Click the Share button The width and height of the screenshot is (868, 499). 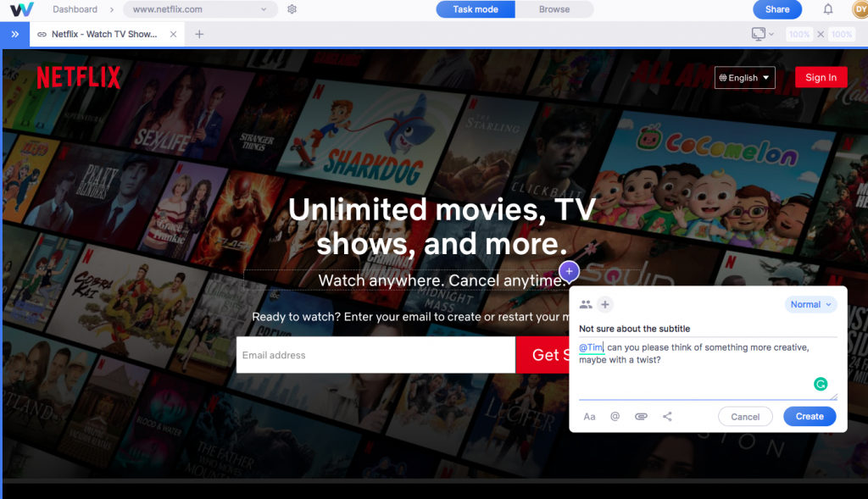click(777, 9)
